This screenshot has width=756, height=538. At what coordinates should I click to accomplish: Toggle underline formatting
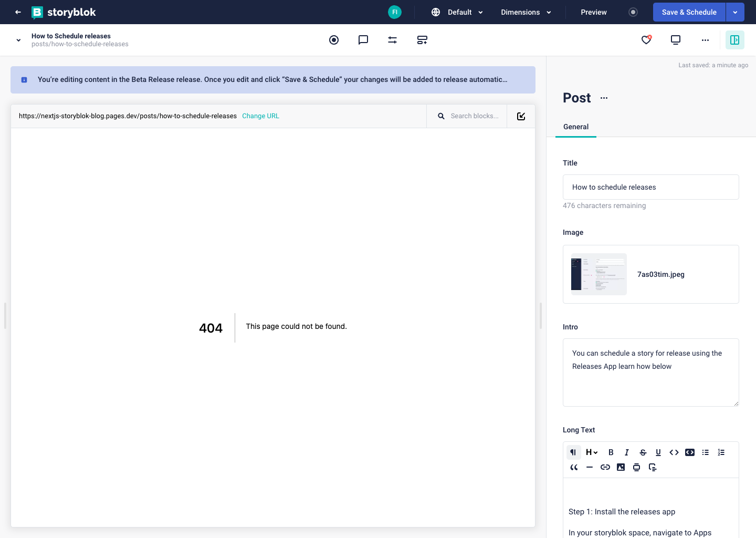[x=658, y=452]
